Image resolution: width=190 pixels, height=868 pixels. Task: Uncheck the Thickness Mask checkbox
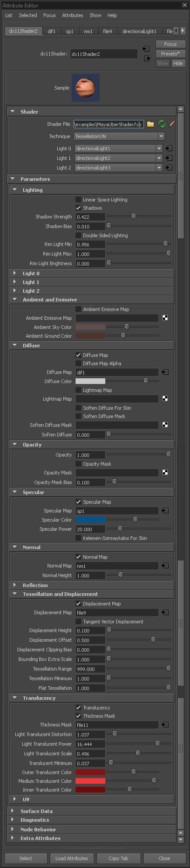[79, 716]
